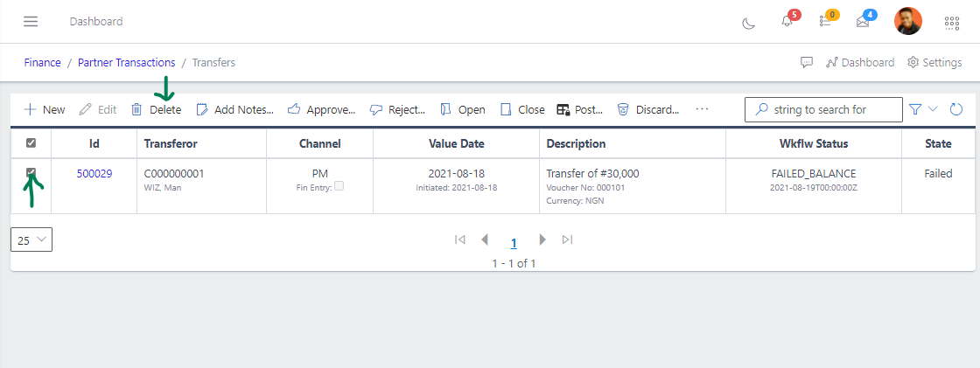Sort by Id column header

point(94,143)
